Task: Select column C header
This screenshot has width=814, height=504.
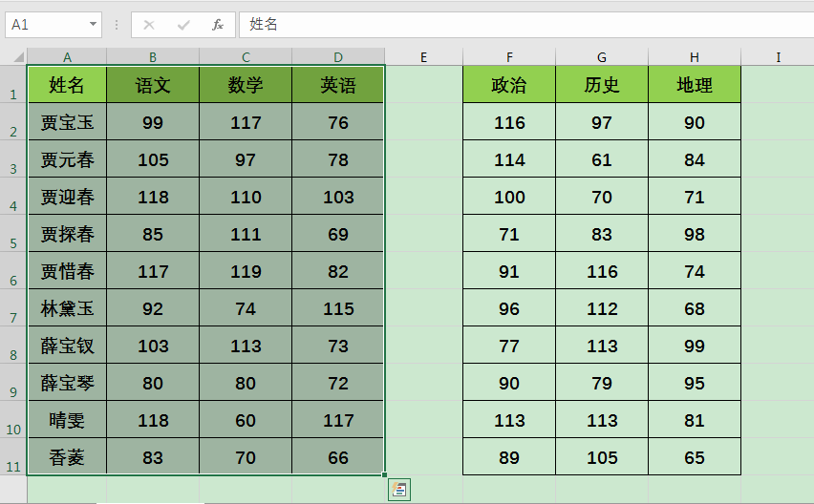Action: tap(246, 57)
